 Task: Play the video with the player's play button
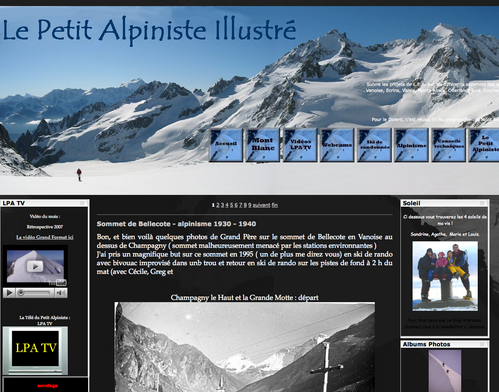9,293
